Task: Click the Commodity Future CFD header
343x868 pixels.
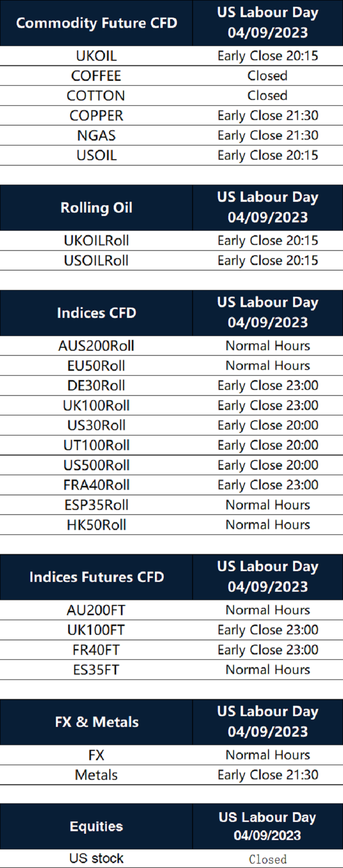Action: tap(97, 23)
